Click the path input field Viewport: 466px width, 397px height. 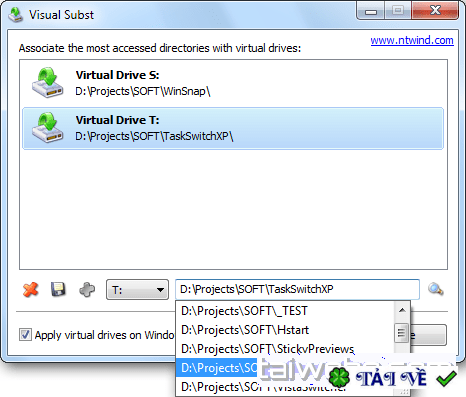click(x=297, y=289)
